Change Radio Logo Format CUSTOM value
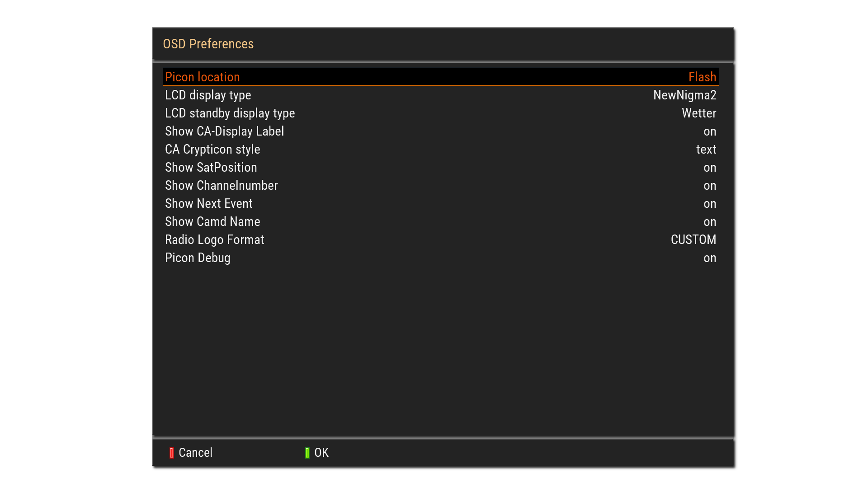The image size is (868, 488). (693, 240)
